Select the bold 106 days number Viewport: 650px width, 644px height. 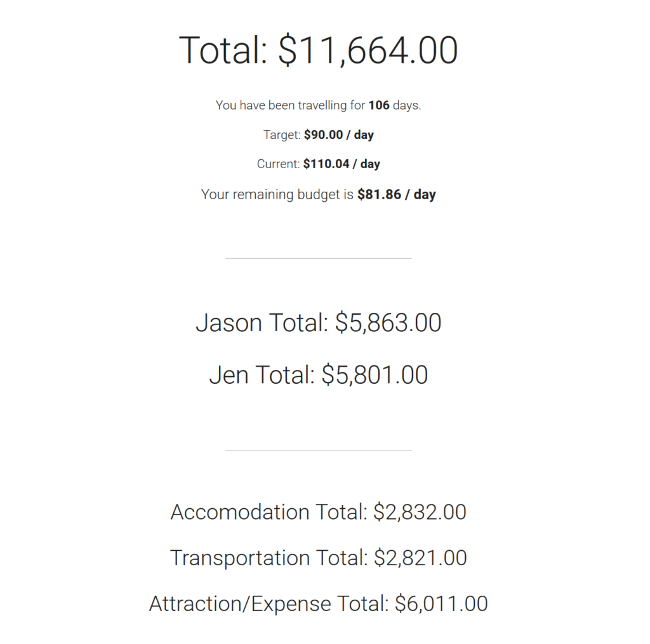[x=378, y=105]
